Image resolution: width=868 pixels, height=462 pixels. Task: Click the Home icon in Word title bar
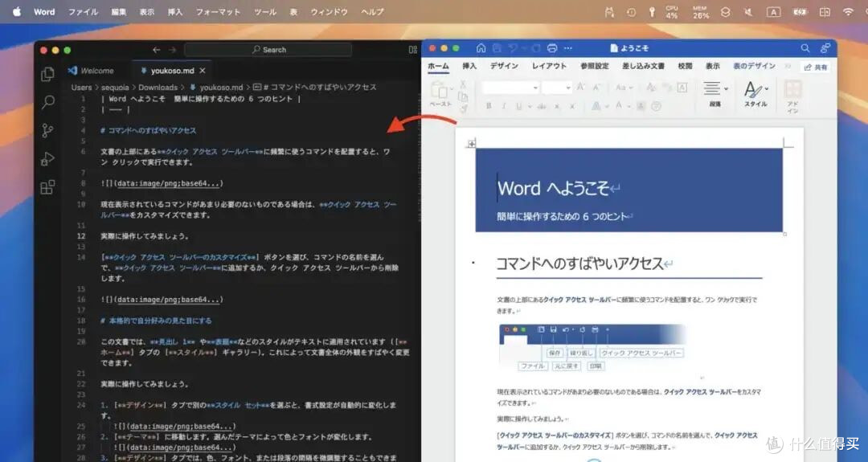click(x=481, y=48)
